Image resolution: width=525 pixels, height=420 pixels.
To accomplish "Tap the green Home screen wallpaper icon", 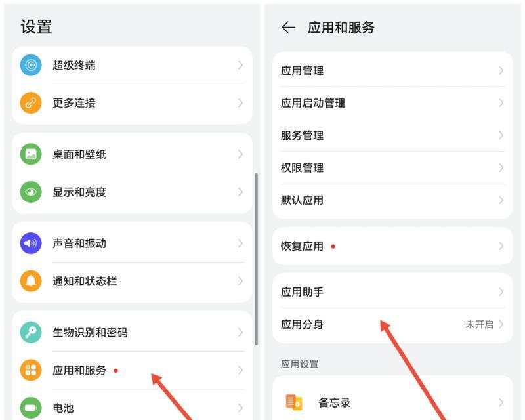I will pyautogui.click(x=31, y=154).
